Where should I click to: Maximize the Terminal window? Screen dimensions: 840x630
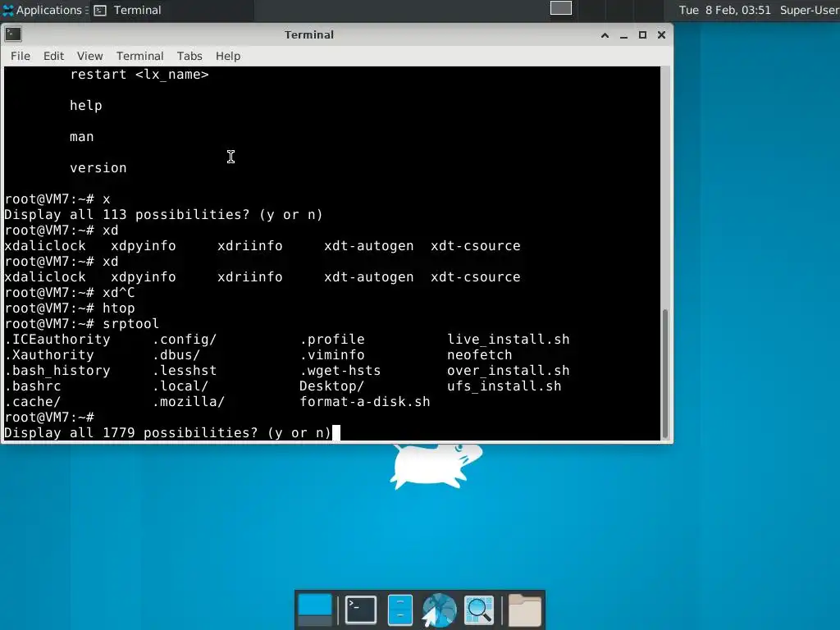[642, 34]
